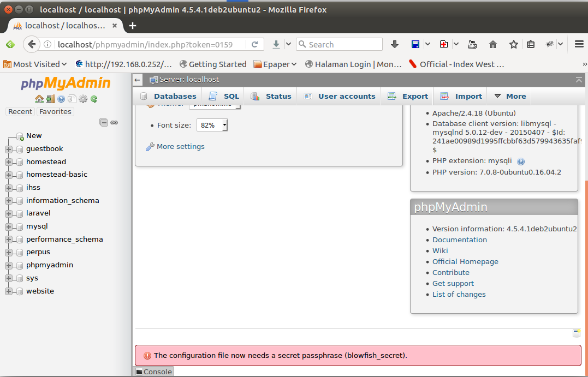Open the List of changes link
The image size is (588, 377).
(x=459, y=294)
